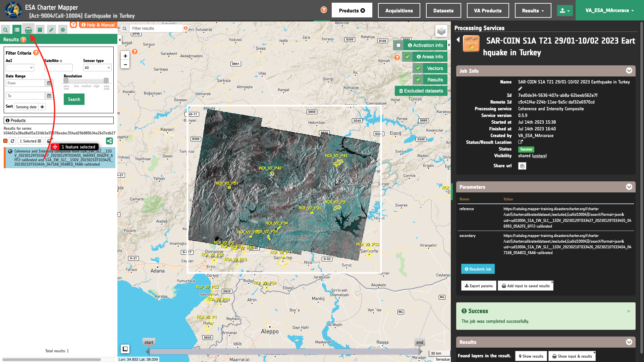The height and width of the screenshot is (362, 644).
Task: Open calendar picker for To date
Action: click(x=49, y=96)
